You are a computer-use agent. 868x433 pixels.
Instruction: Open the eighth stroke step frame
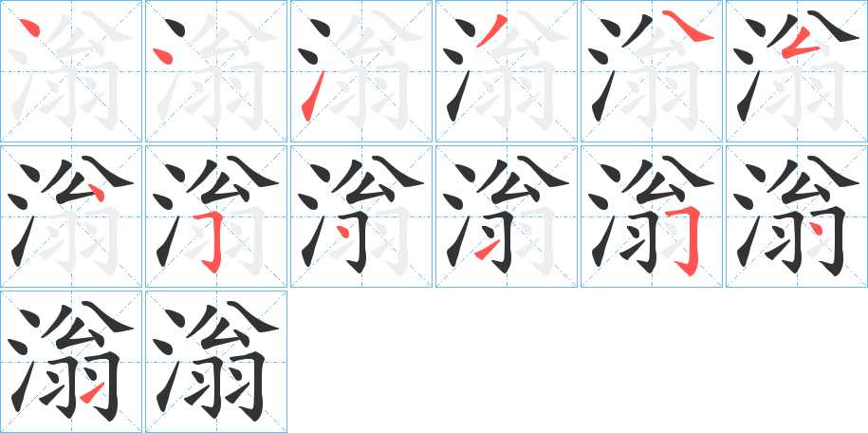pyautogui.click(x=216, y=216)
